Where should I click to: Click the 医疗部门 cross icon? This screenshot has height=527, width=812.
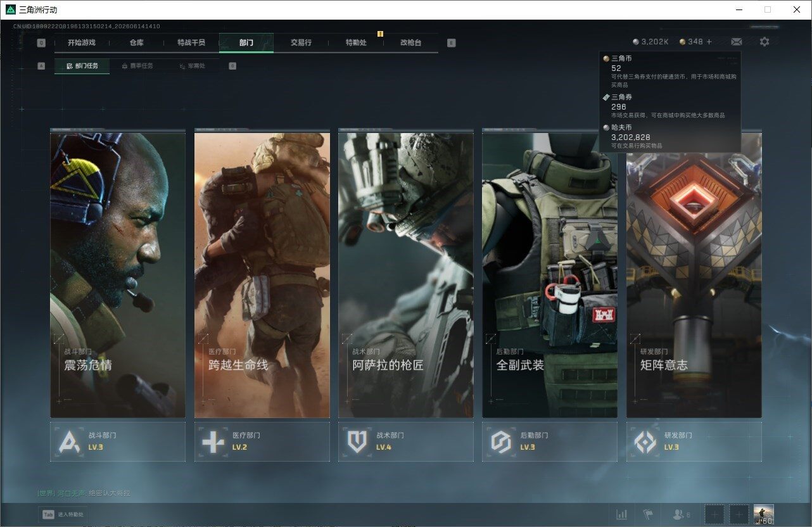click(x=213, y=441)
